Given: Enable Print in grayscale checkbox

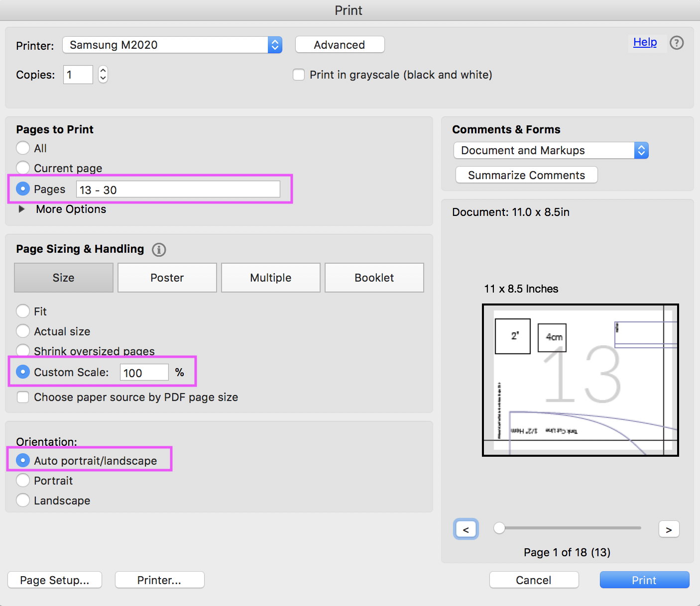Looking at the screenshot, I should tap(299, 75).
